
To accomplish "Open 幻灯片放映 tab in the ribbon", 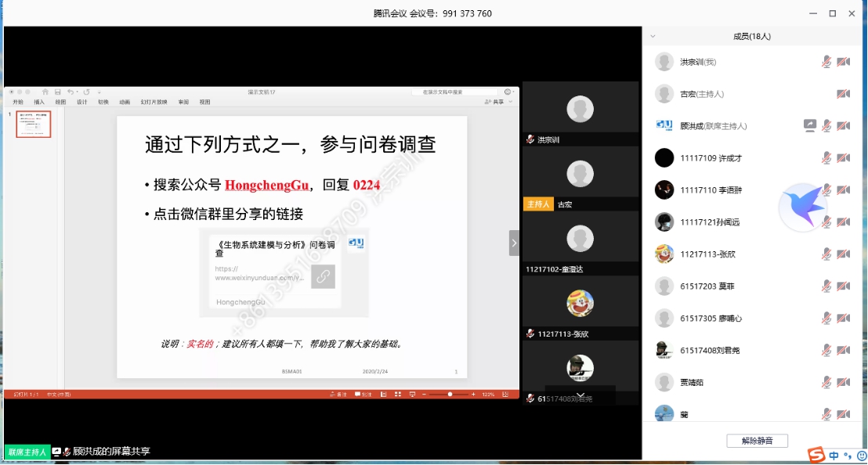I will (154, 102).
